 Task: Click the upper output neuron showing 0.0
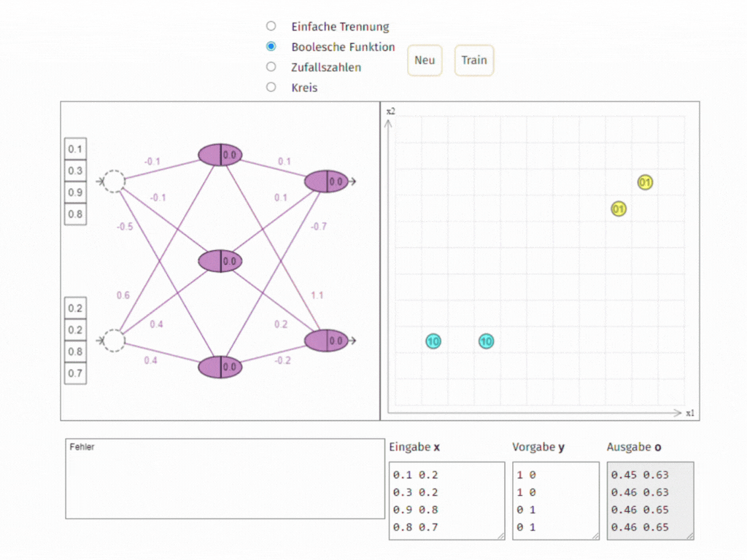tap(327, 181)
